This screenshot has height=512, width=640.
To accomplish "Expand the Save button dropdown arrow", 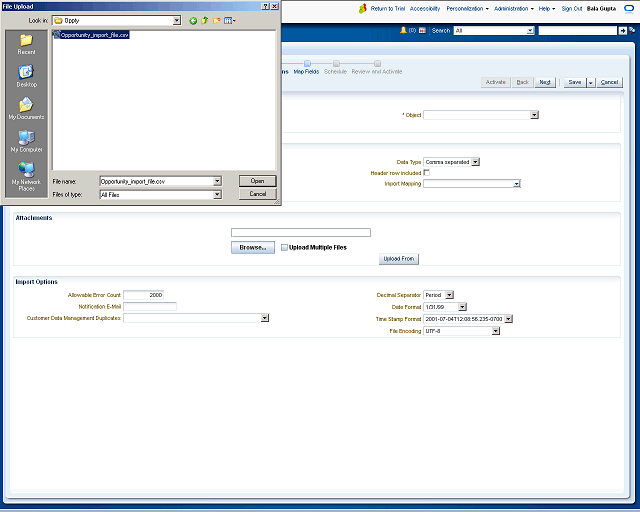I will click(x=590, y=82).
